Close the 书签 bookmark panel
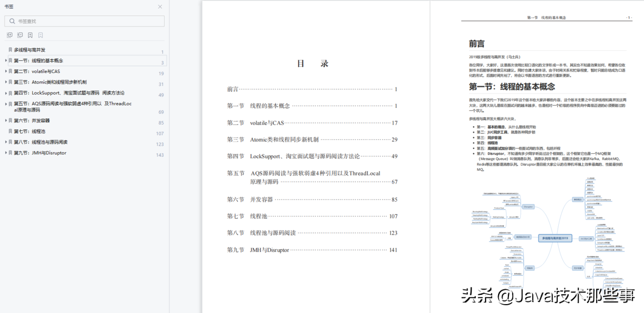 160,6
